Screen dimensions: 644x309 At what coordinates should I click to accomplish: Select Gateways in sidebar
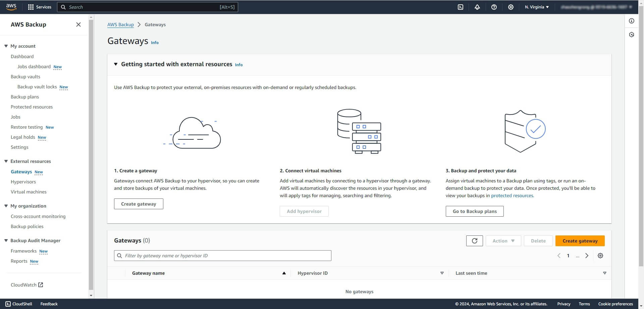[x=21, y=172]
